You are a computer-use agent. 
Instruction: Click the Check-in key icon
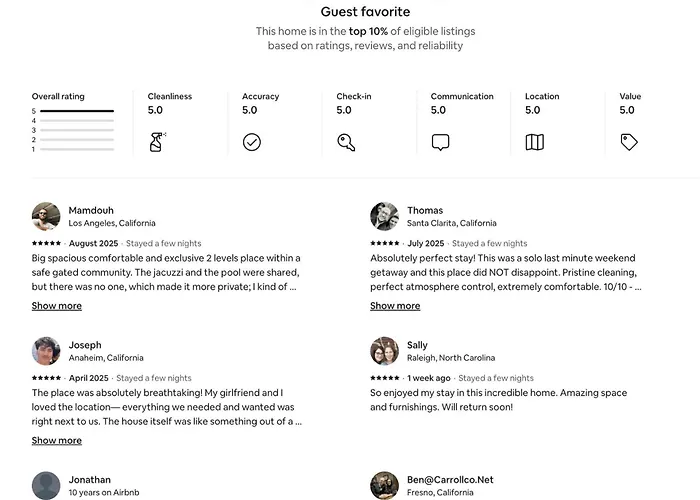(346, 142)
